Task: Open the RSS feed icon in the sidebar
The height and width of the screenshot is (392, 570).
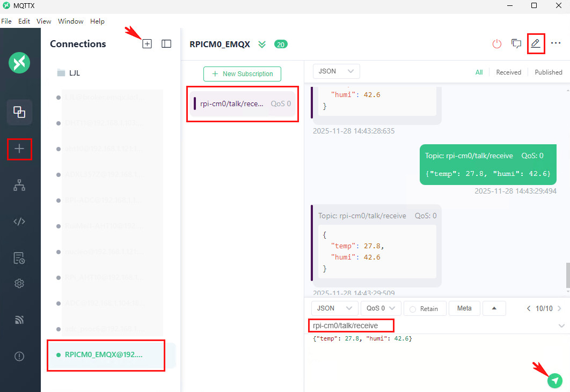Action: 19,320
